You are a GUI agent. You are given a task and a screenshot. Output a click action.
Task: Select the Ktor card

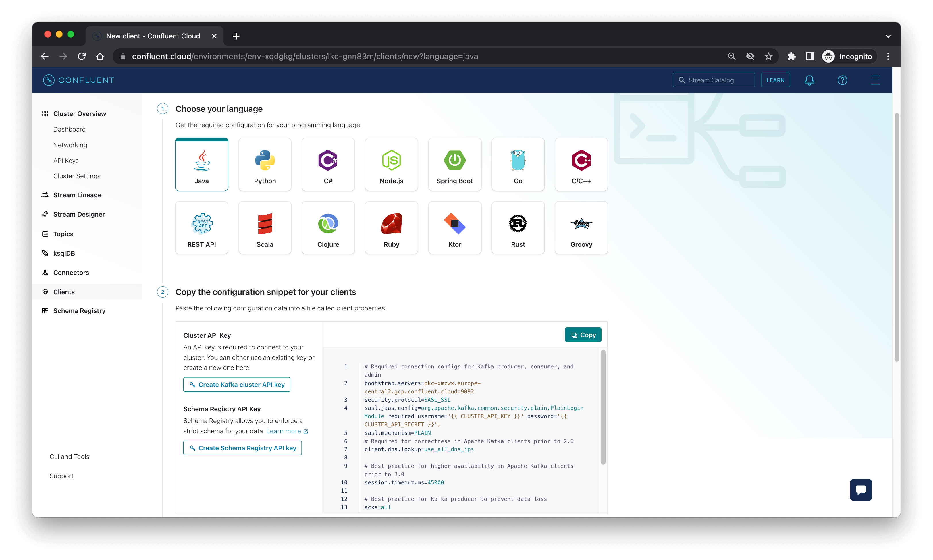454,227
